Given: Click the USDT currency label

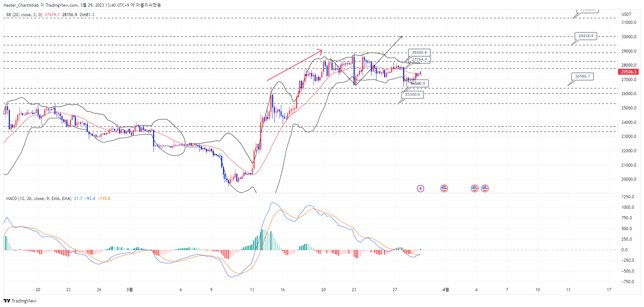Looking at the screenshot, I should point(626,14).
